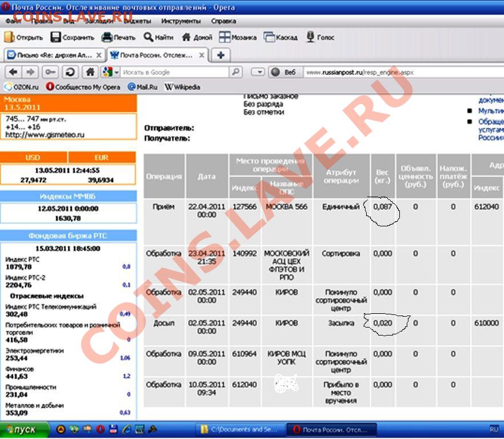Switch to the Письмо Re: дирхем tab

coord(54,55)
